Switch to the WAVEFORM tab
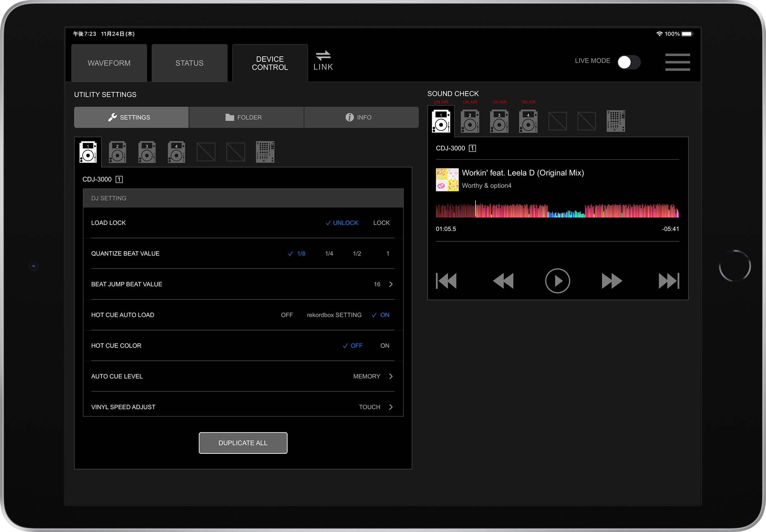766x532 pixels. (x=109, y=63)
